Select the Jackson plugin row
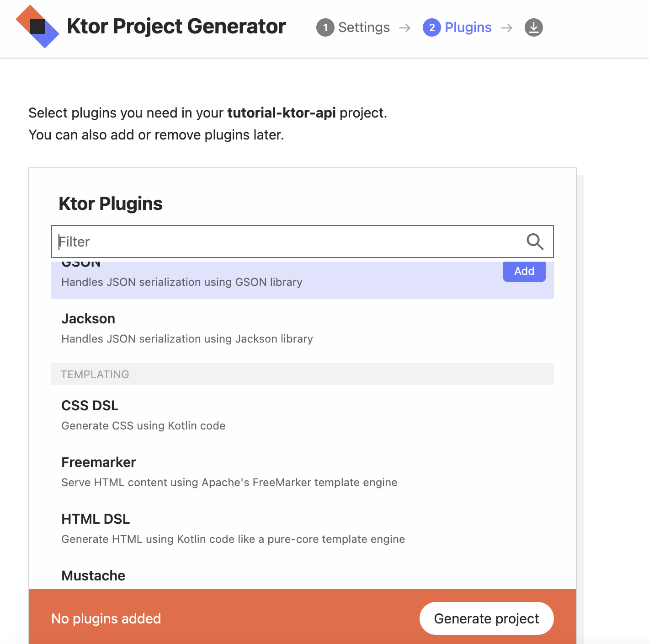 [x=303, y=328]
